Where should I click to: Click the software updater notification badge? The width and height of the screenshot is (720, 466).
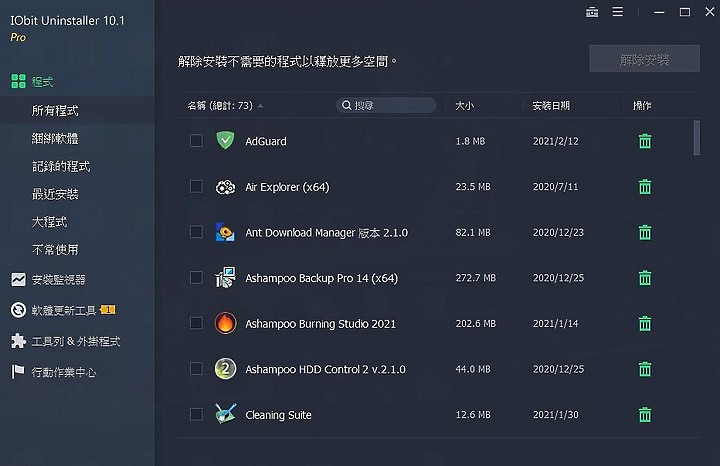108,309
